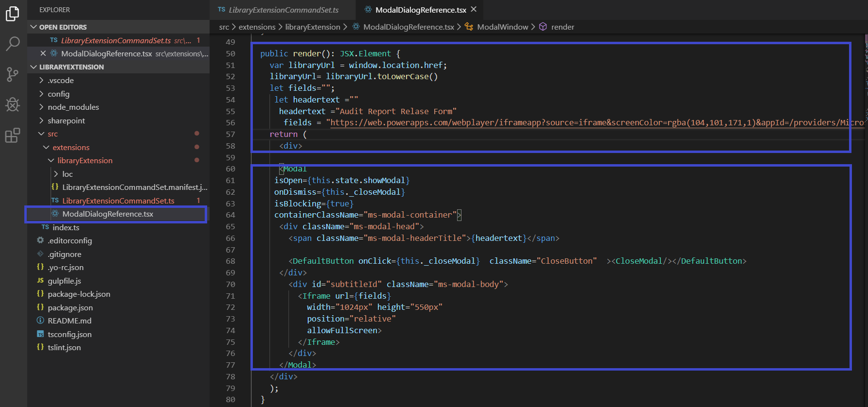Collapse the libraryExtension folder

tap(51, 160)
